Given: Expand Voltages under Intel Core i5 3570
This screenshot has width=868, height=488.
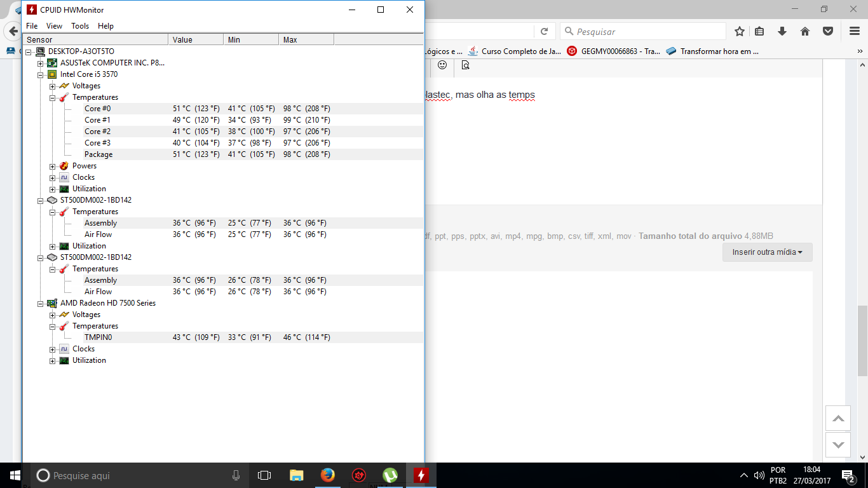Looking at the screenshot, I should (x=53, y=86).
